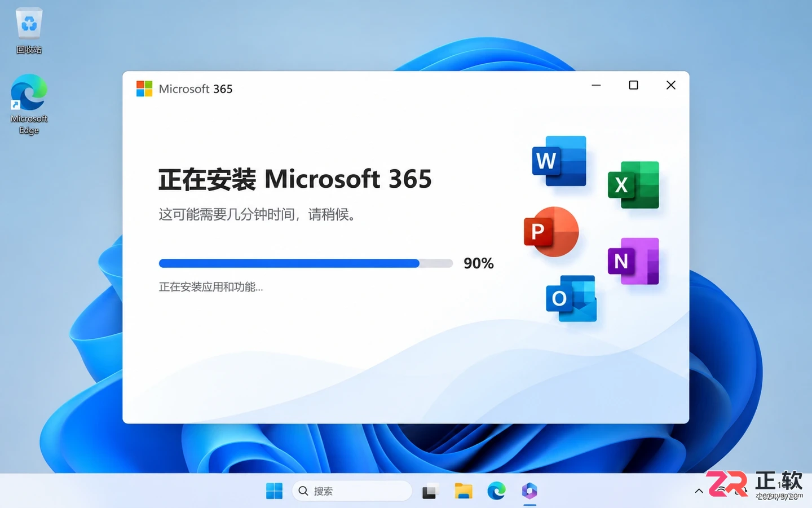The height and width of the screenshot is (508, 812).
Task: Click the Excel app icon
Action: click(x=633, y=184)
